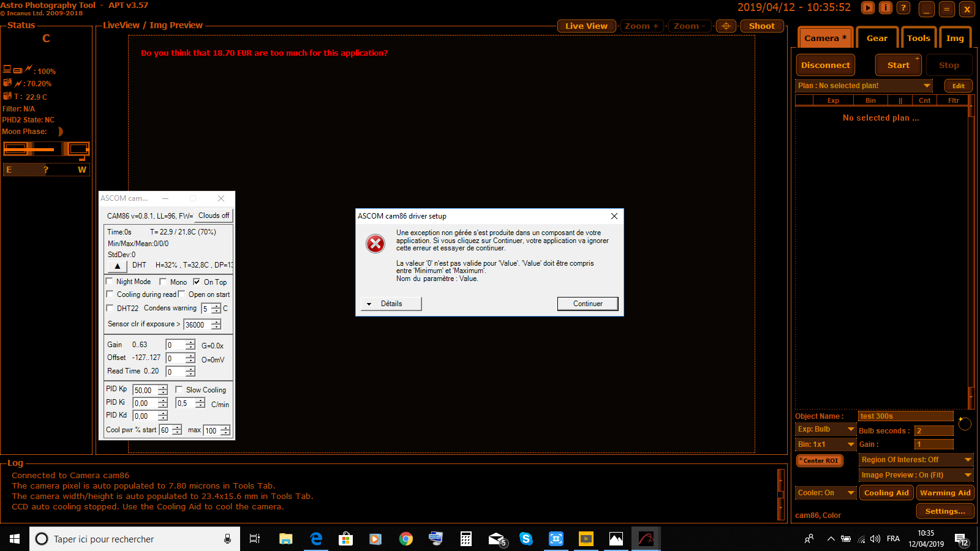Open the Photos app on the taskbar
Image resolution: width=980 pixels, height=551 pixels.
[x=616, y=539]
